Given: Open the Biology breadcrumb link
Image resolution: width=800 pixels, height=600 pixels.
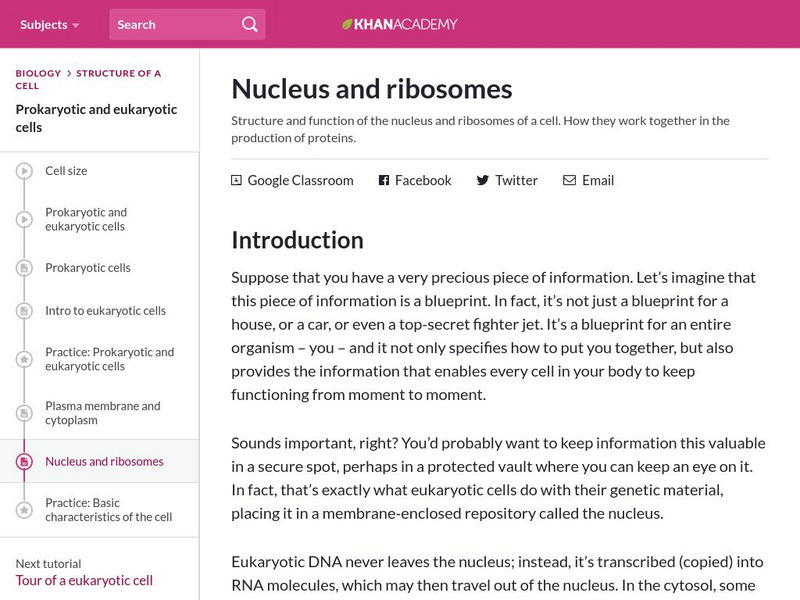Looking at the screenshot, I should click(x=38, y=73).
